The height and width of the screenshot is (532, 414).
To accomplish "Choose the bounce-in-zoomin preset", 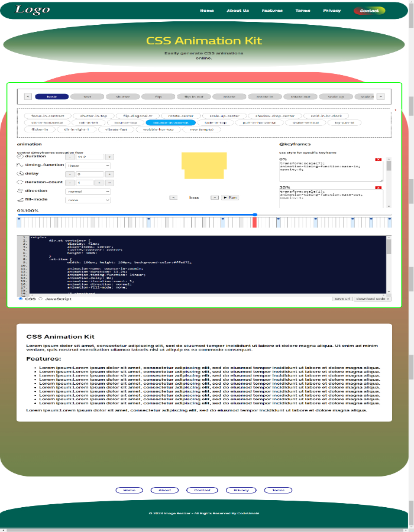I will 171,122.
